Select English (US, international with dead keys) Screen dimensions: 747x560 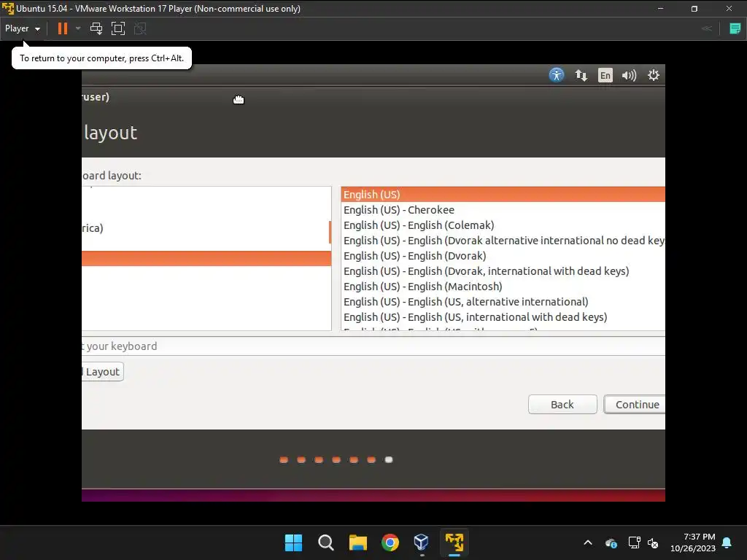pos(503,316)
